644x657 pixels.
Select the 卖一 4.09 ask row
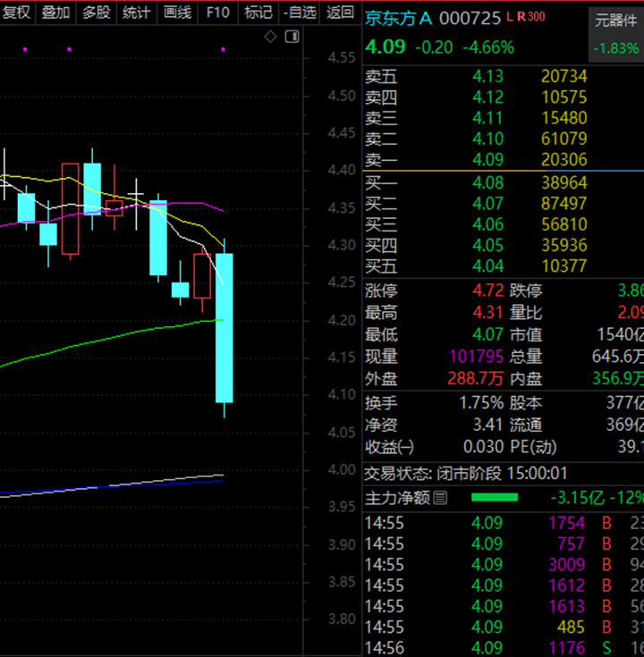click(503, 160)
